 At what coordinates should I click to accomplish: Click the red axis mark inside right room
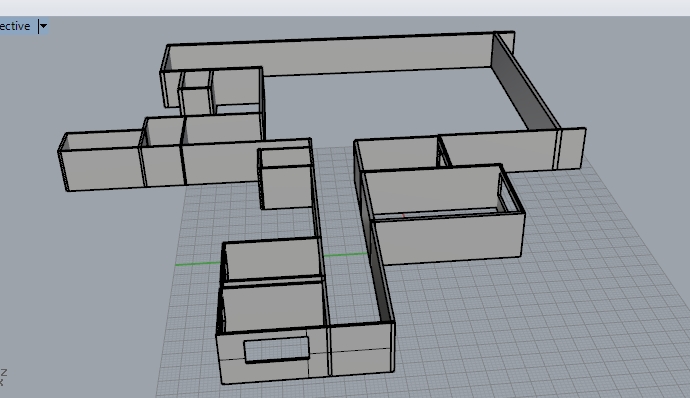[x=404, y=215]
